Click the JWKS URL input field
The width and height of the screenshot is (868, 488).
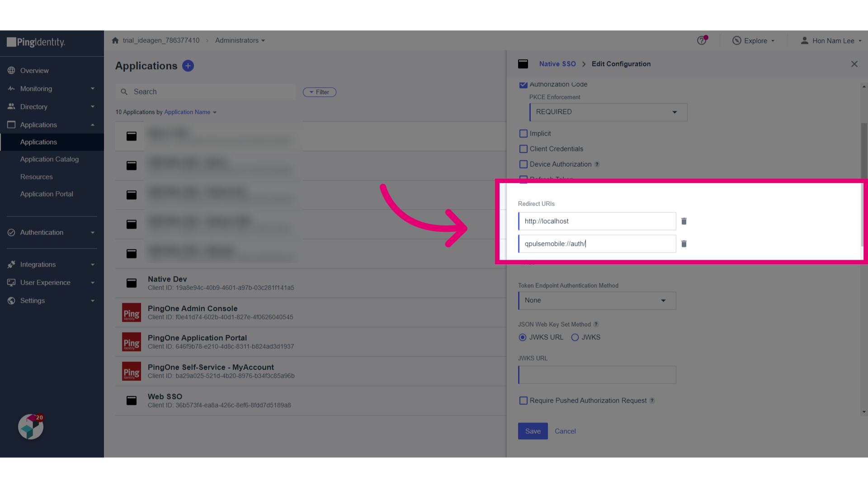pyautogui.click(x=597, y=375)
